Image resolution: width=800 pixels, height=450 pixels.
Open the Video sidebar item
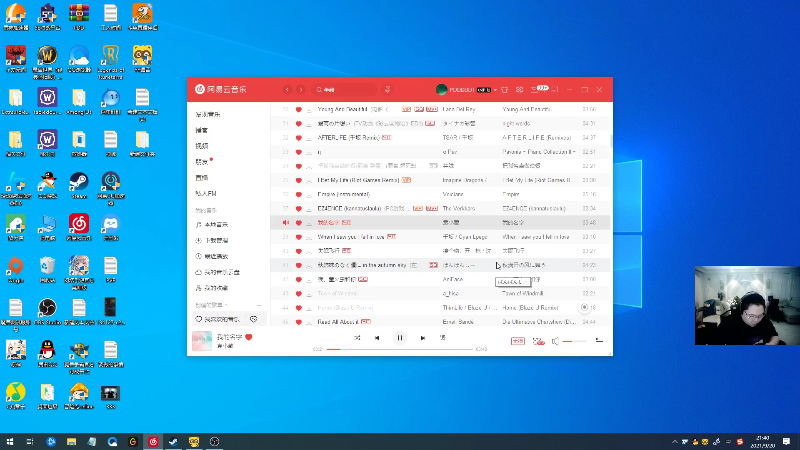click(202, 146)
